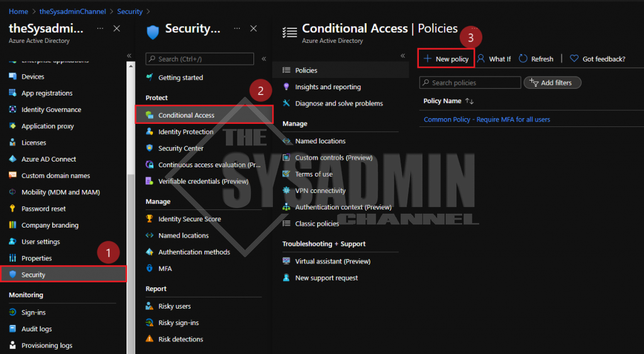Click the Password reset key icon
Screen dimensions: 644x354
point(13,208)
